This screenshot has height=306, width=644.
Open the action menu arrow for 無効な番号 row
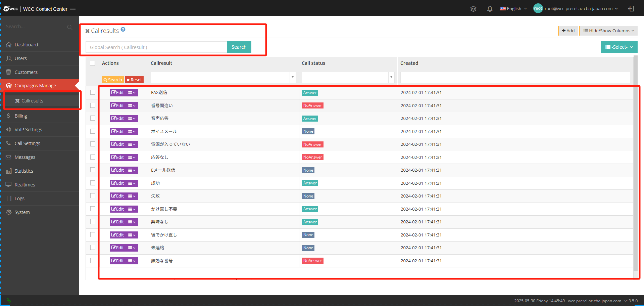point(132,261)
